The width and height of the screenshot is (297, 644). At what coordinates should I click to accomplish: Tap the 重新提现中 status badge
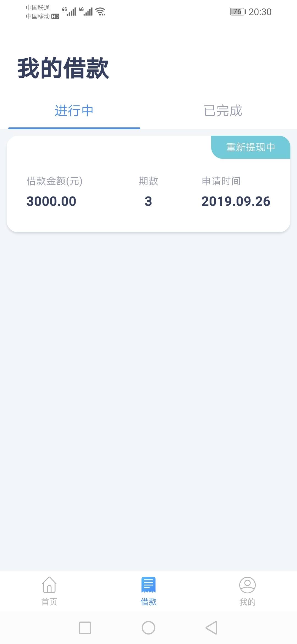pos(251,147)
